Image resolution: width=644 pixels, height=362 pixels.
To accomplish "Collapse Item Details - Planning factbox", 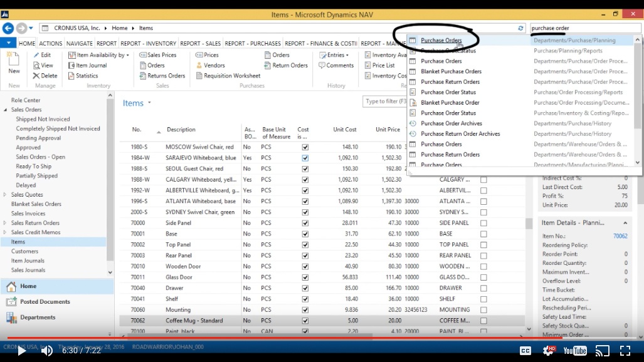I will pyautogui.click(x=625, y=223).
